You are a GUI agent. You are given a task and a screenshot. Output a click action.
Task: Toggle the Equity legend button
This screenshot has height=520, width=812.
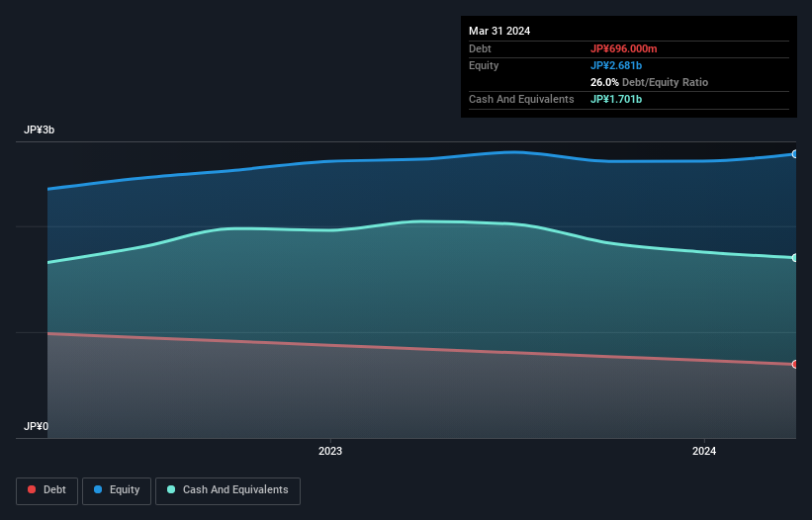pyautogui.click(x=117, y=490)
